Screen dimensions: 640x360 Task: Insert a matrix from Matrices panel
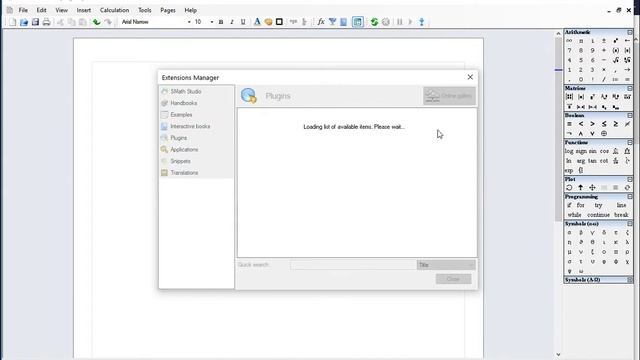coord(569,97)
